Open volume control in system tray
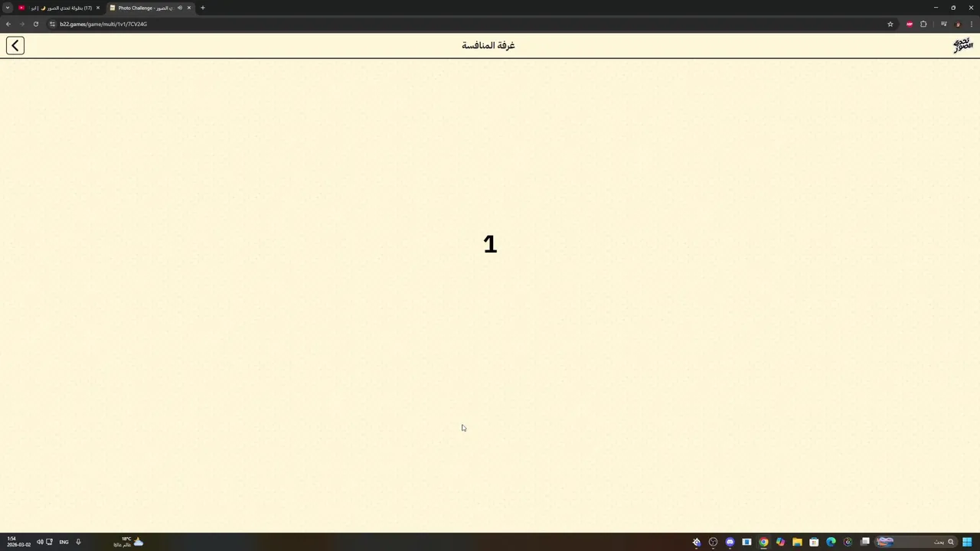 click(40, 542)
